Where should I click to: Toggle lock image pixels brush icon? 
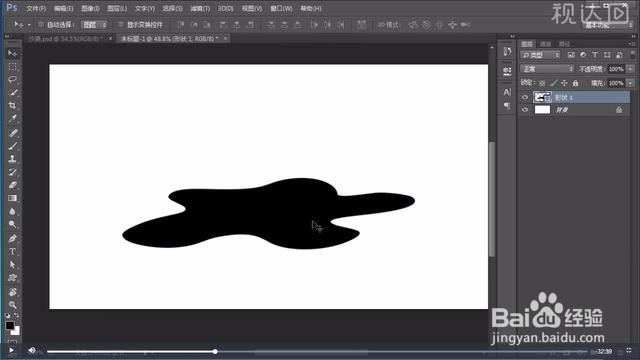pyautogui.click(x=553, y=83)
